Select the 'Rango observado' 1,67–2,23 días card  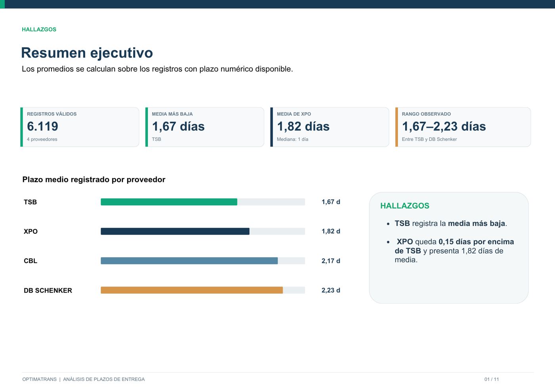point(463,127)
